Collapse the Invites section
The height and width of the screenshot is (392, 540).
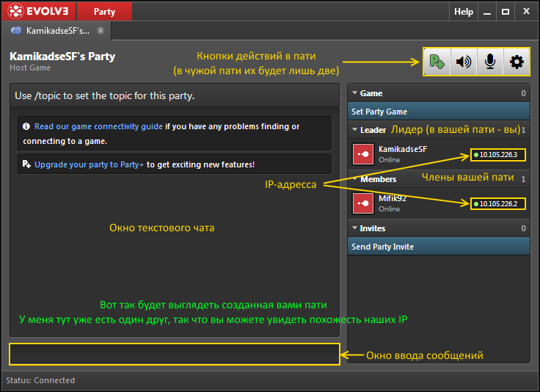pyautogui.click(x=355, y=228)
